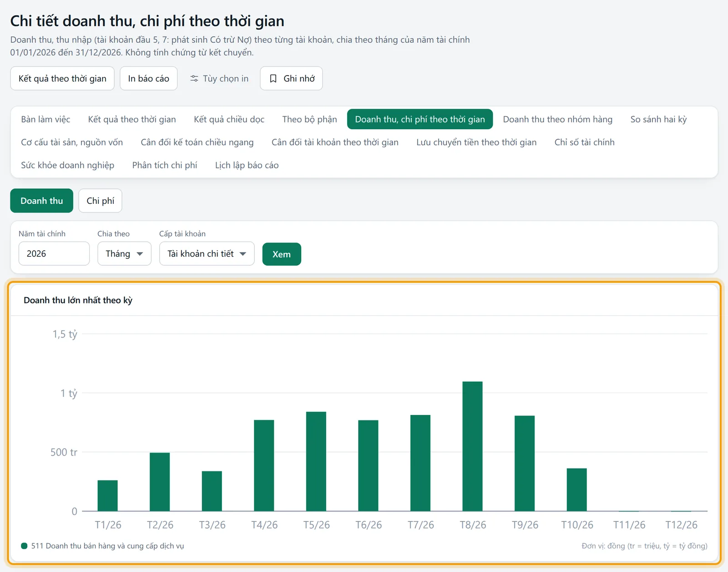
Task: Select Doanh thu, chi phí theo thời gian tab
Action: [420, 119]
